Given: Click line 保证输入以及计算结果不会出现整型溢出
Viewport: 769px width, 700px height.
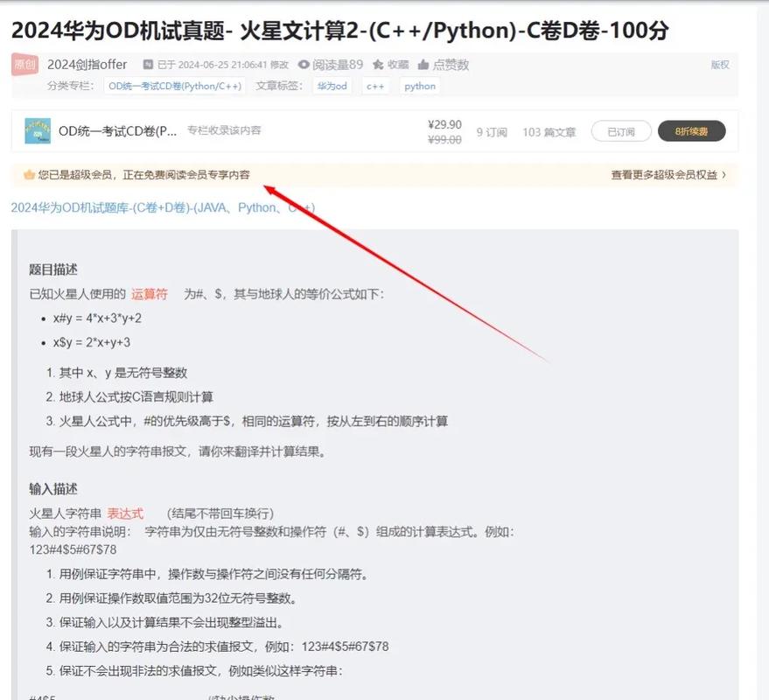Looking at the screenshot, I should coord(171,622).
